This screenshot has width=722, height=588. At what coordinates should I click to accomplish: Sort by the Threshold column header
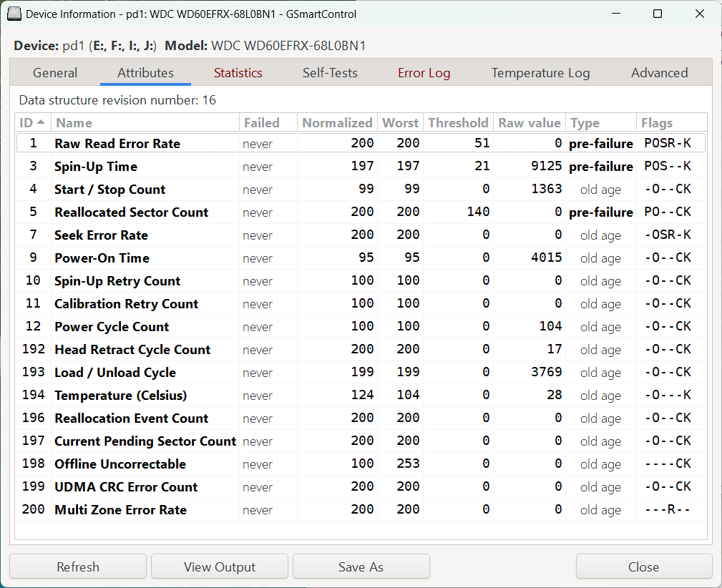point(458,122)
